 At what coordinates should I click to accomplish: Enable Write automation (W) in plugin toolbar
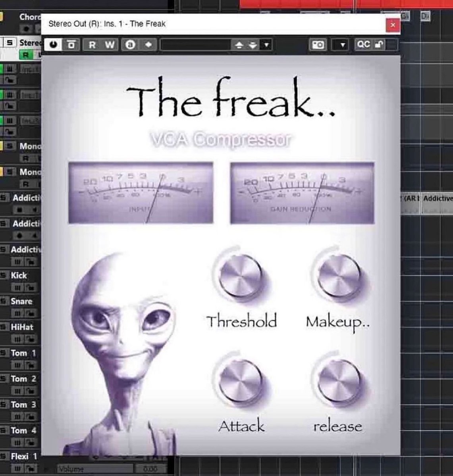110,44
